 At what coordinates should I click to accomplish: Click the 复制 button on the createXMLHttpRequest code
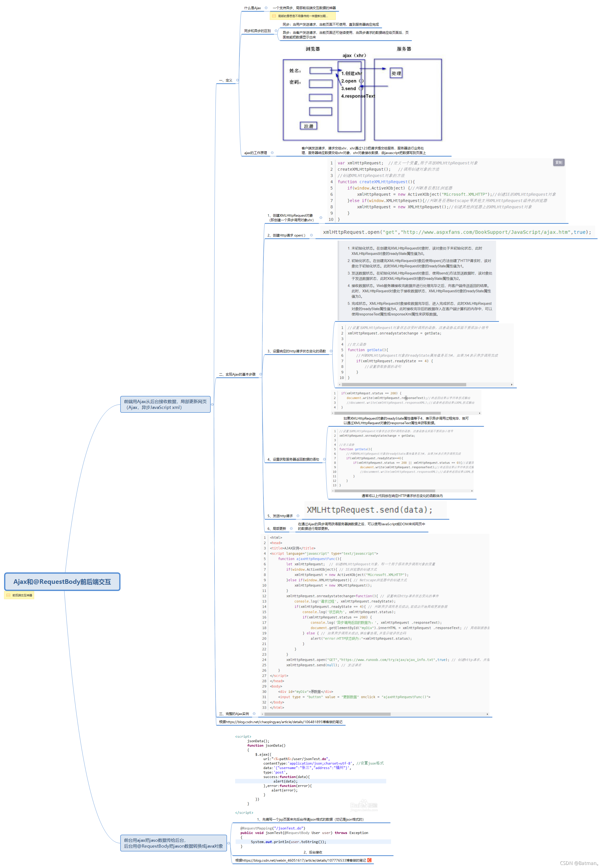tap(559, 162)
